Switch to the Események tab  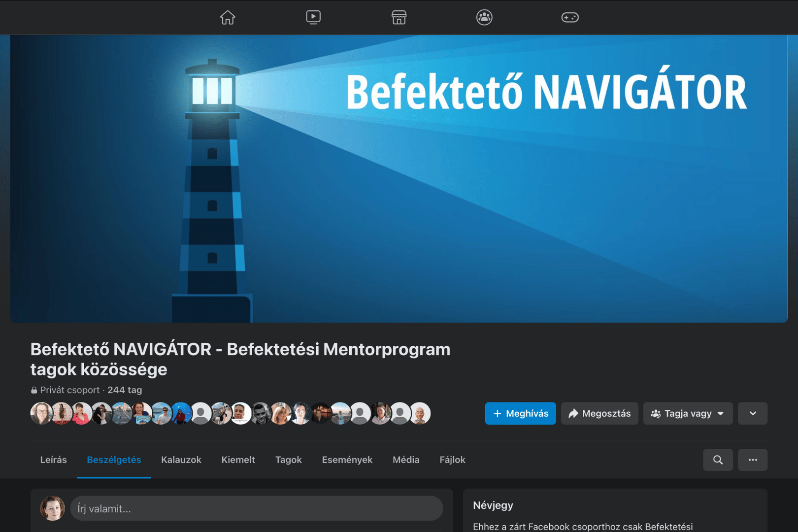(x=347, y=460)
